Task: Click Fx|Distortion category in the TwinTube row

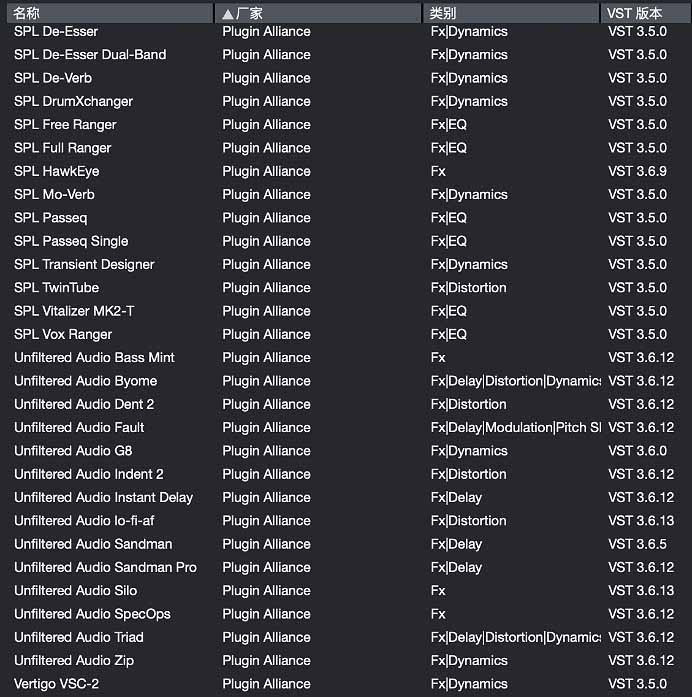Action: point(468,288)
